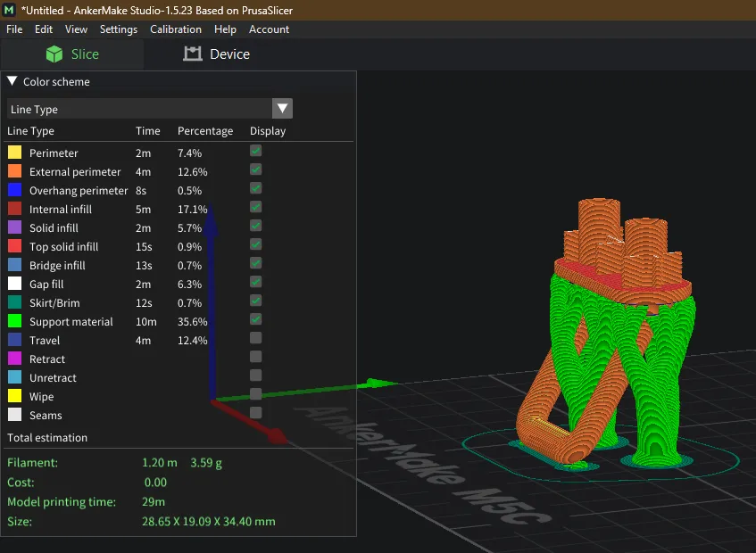
Task: Click the green Support material swatch
Action: (x=15, y=321)
